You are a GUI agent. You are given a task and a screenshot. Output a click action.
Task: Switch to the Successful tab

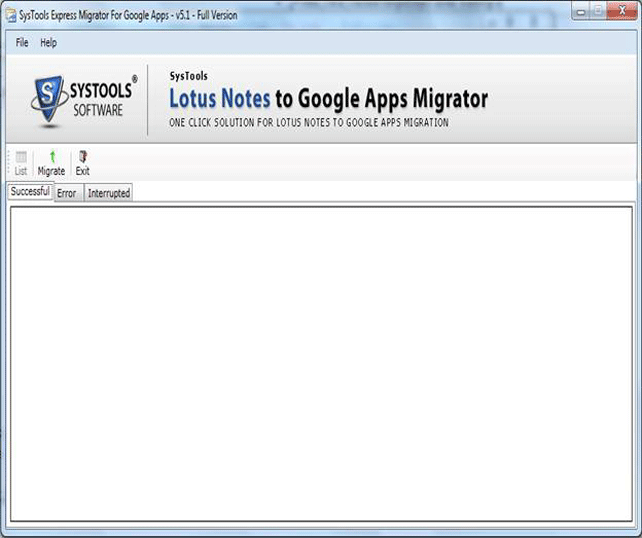[30, 192]
